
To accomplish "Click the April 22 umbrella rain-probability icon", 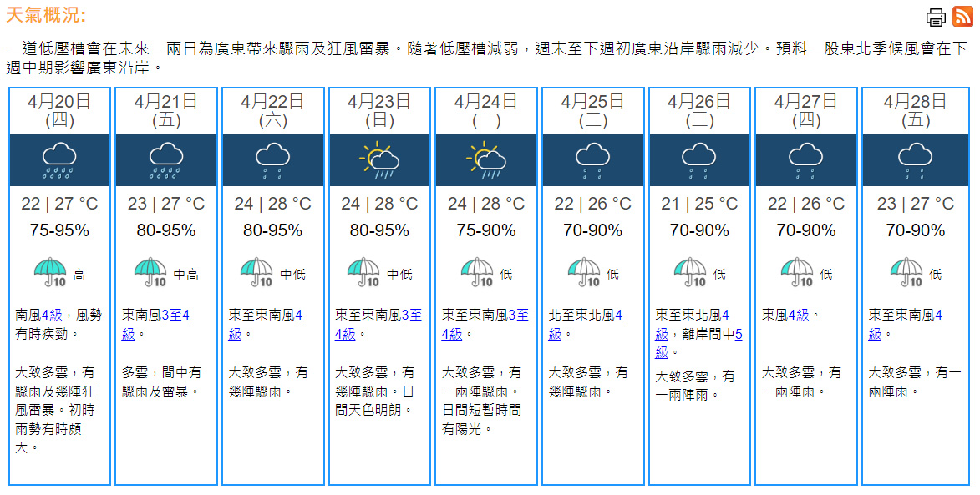I will click(256, 272).
